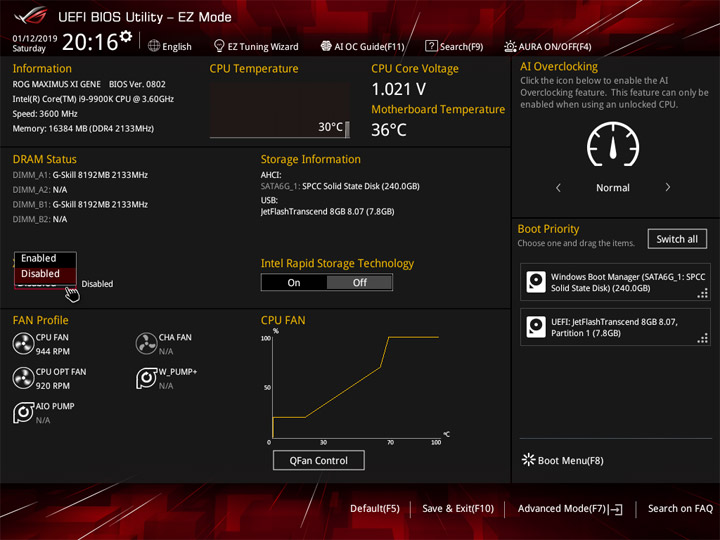The height and width of the screenshot is (540, 720).
Task: Click the Memory: 16384 MB line
Action: [x=83, y=129]
